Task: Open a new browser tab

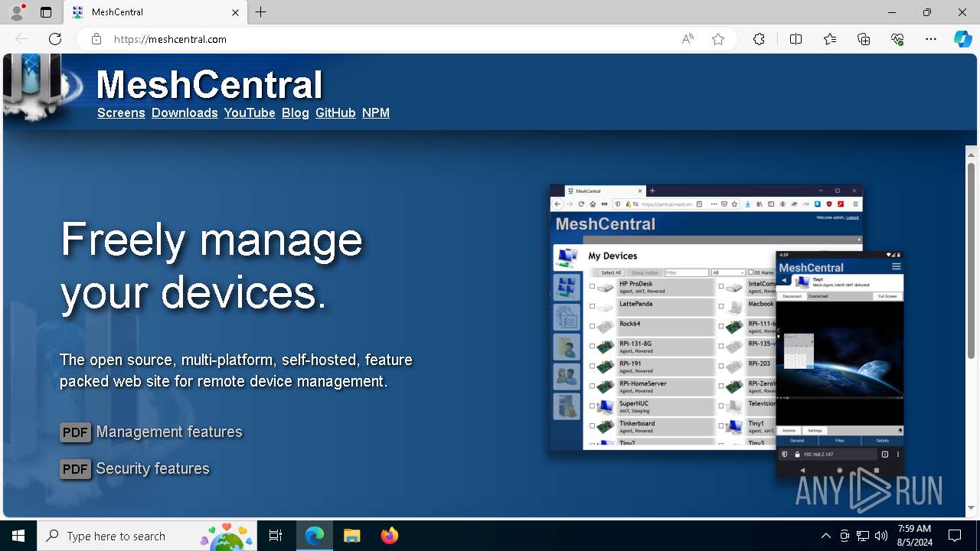Action: [x=261, y=12]
